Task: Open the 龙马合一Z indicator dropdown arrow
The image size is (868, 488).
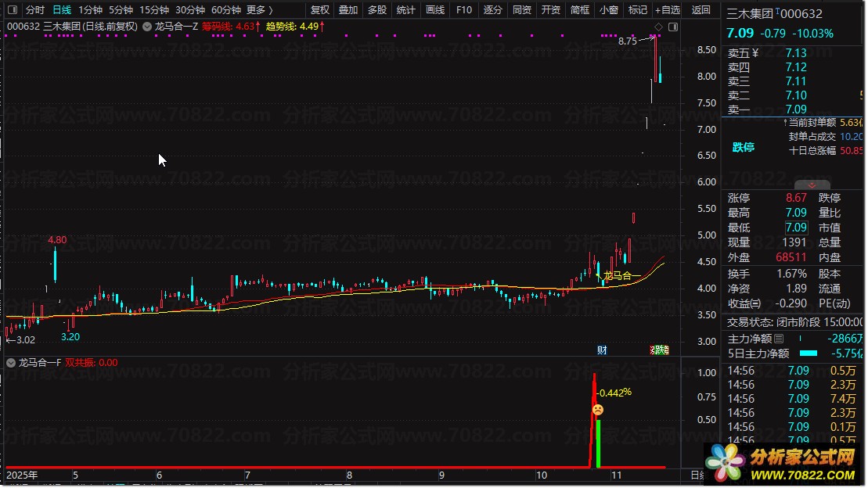Action: click(x=147, y=27)
